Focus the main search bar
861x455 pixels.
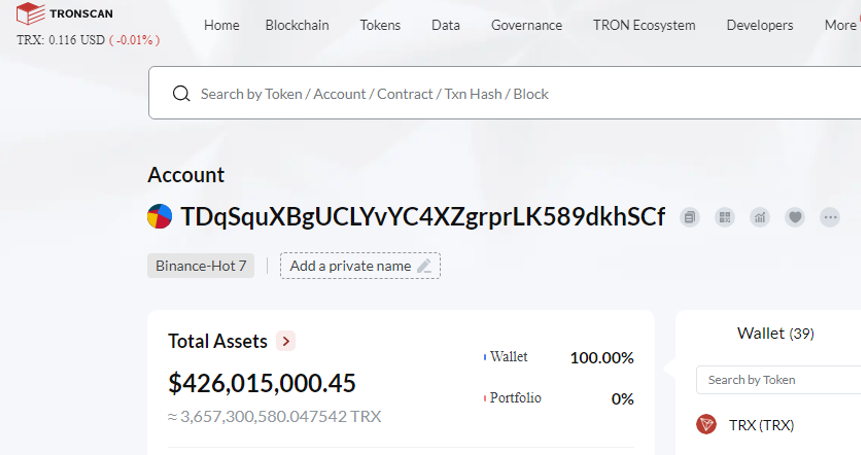[x=505, y=93]
